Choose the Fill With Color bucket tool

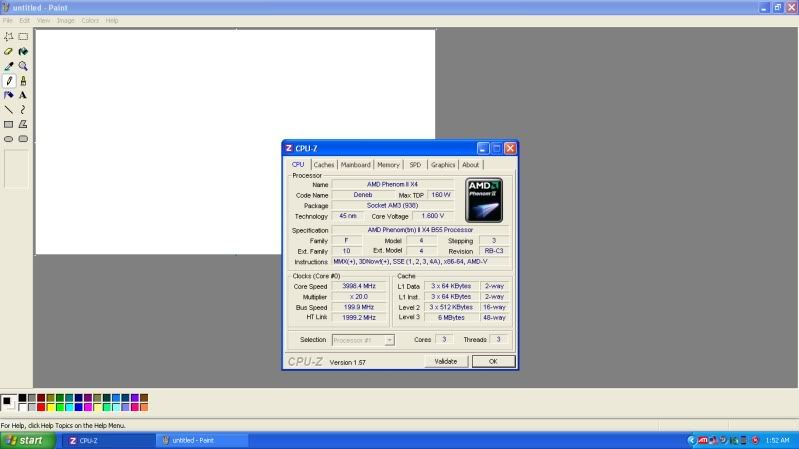pyautogui.click(x=23, y=51)
